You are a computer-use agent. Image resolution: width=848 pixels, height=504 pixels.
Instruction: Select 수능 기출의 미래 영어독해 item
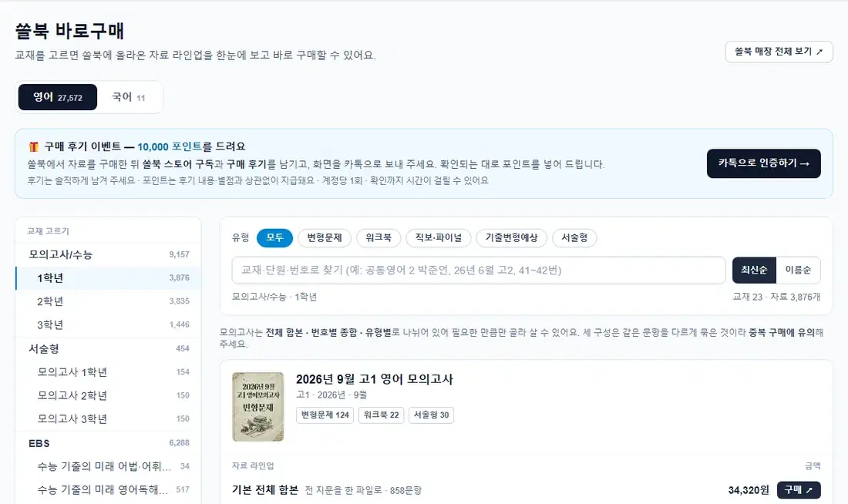(108, 489)
